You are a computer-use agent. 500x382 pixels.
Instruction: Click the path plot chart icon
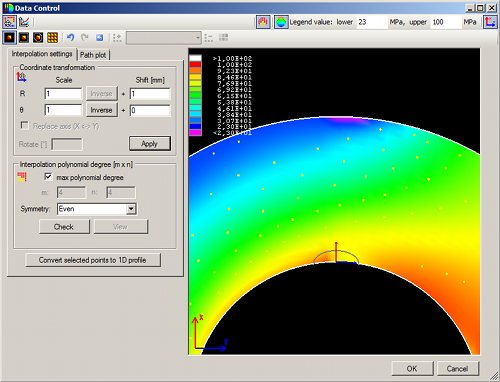tap(24, 22)
